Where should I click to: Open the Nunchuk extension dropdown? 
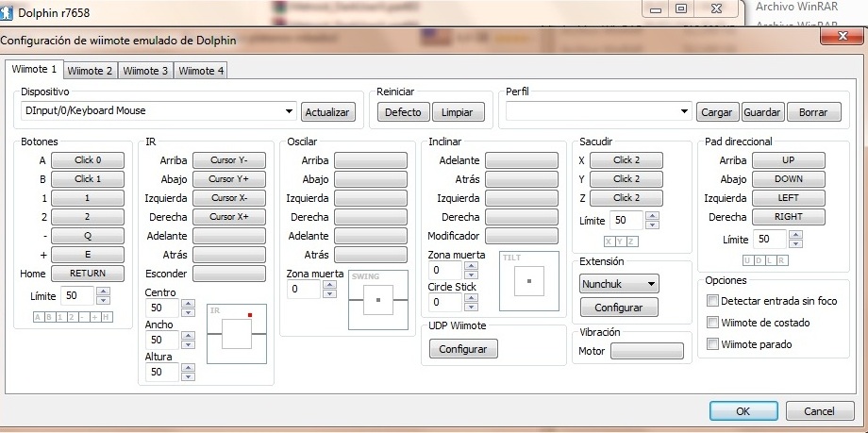coord(650,283)
